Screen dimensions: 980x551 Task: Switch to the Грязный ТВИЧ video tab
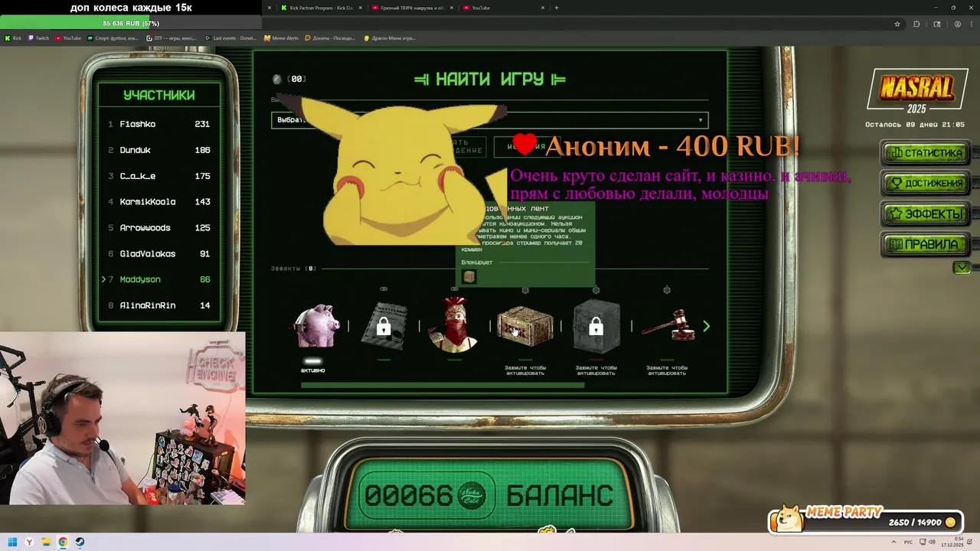[x=413, y=8]
